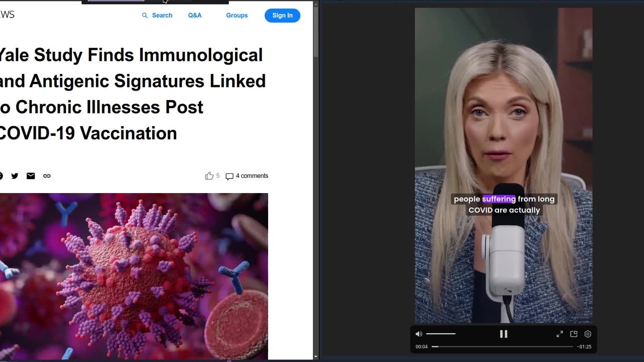Viewport: 644px width, 362px height.
Task: Toggle picture-in-picture mode
Action: 574,334
